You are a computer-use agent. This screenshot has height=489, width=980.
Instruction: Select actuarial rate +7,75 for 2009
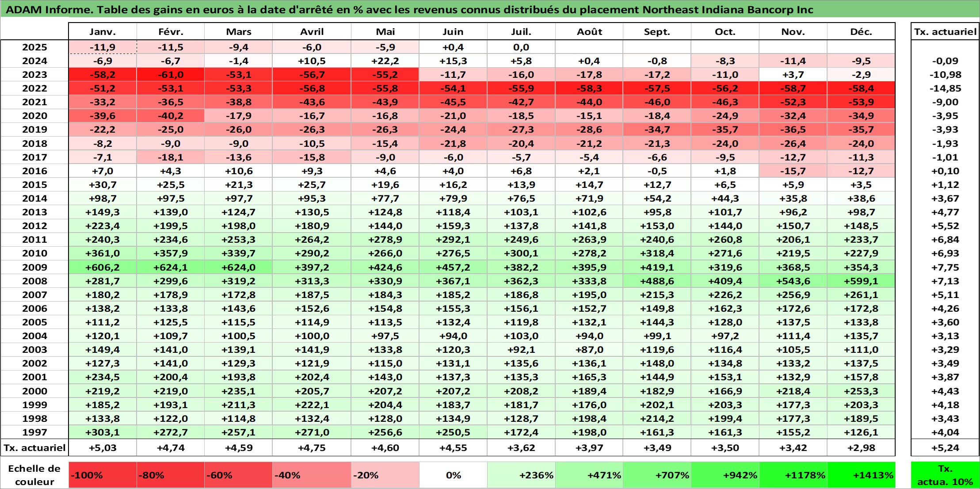point(945,267)
